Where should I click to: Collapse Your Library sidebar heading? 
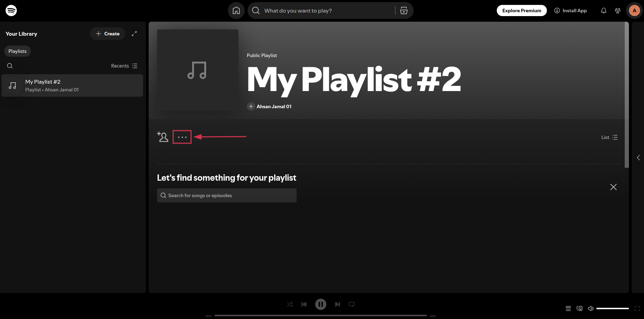click(21, 34)
